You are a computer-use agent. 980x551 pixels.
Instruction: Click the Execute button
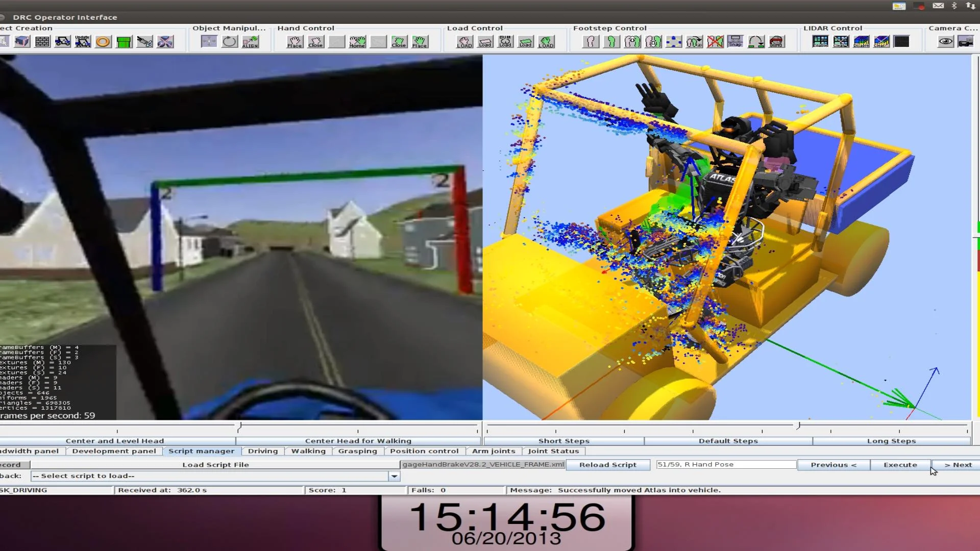pos(900,465)
